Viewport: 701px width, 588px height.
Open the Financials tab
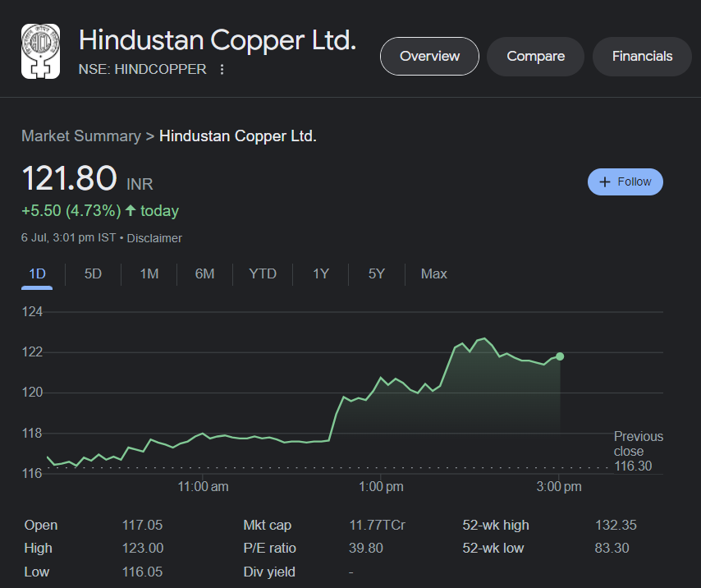642,57
